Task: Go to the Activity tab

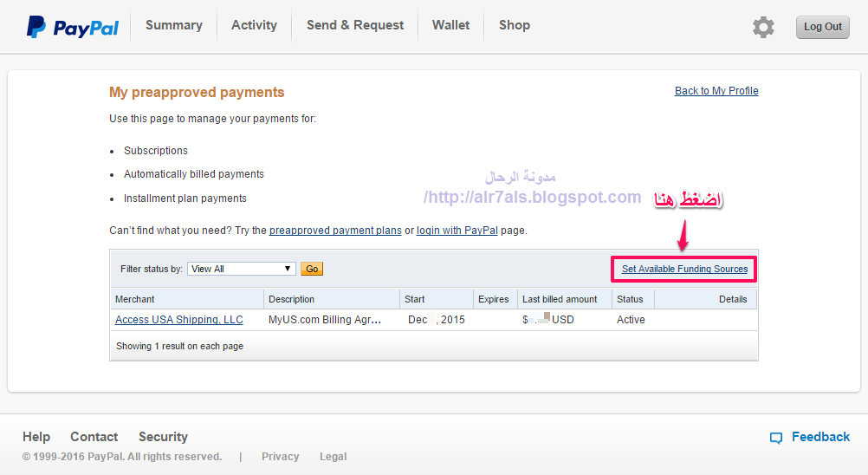Action: click(x=254, y=25)
